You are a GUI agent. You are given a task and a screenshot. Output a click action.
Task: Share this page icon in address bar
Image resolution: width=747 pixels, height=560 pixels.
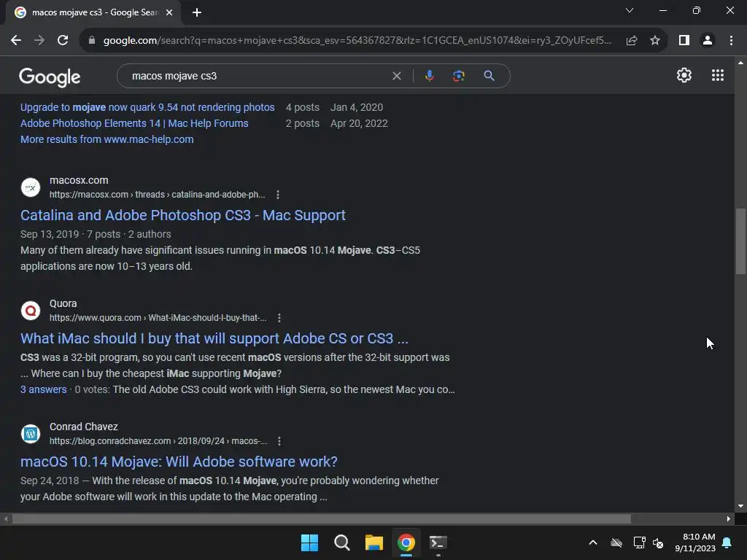[x=632, y=41]
